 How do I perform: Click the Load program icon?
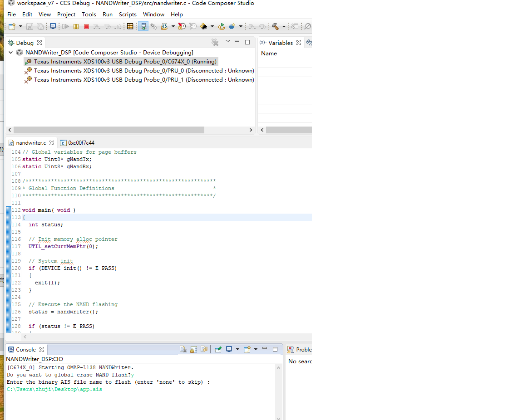pyautogui.click(x=164, y=26)
